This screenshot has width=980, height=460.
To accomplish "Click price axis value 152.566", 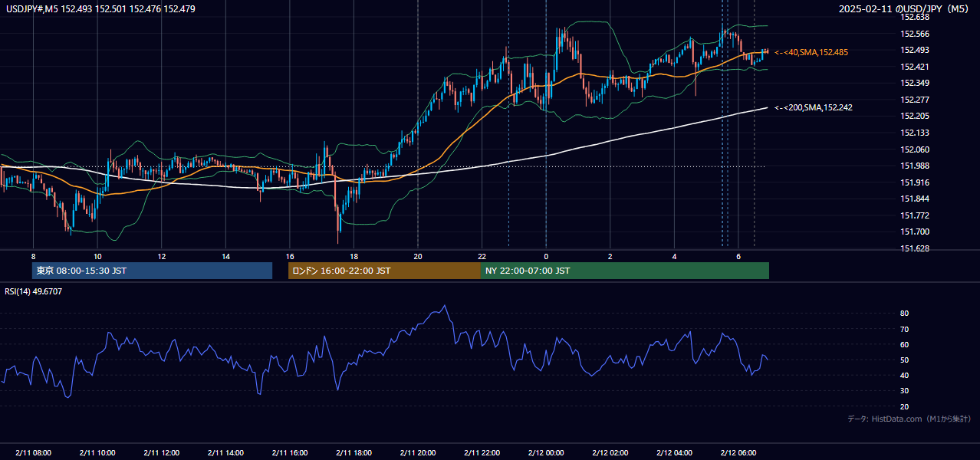I will [x=914, y=34].
